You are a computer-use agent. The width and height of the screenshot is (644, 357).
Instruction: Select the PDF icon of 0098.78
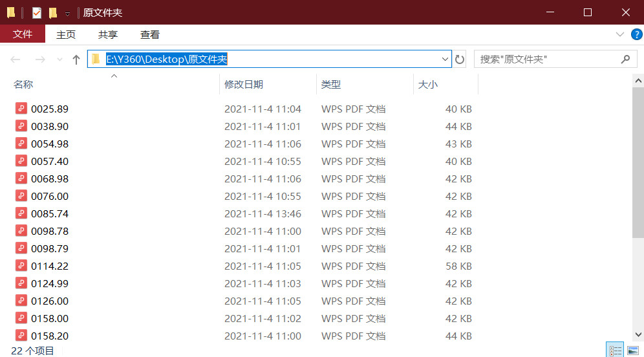21,230
